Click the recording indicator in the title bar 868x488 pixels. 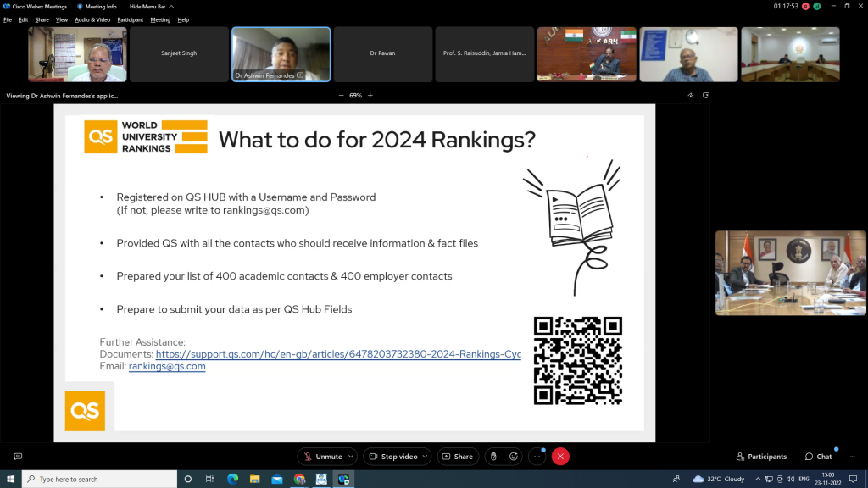coord(805,7)
